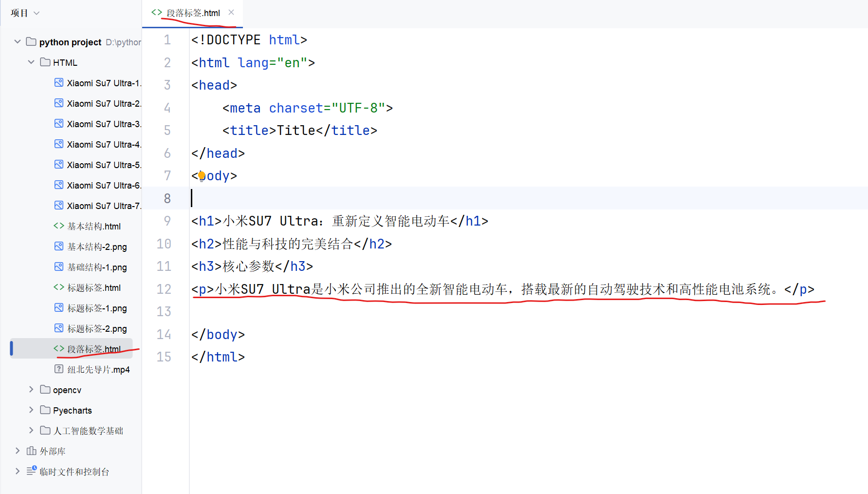Click unknown-file icon of 纽北先导片.mp4
This screenshot has width=868, height=494.
(59, 369)
